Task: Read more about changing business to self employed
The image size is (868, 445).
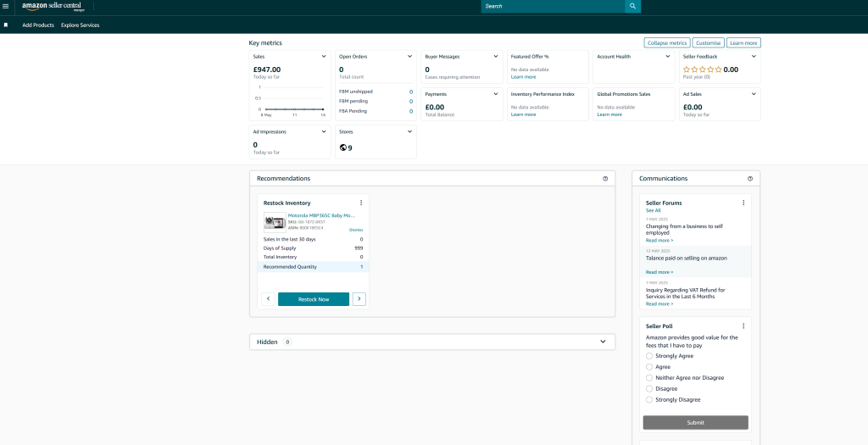Action: pyautogui.click(x=659, y=241)
